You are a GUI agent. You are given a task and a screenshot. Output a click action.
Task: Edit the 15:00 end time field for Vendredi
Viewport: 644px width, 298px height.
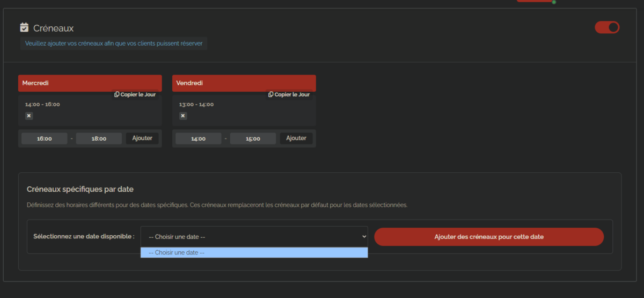[253, 139]
